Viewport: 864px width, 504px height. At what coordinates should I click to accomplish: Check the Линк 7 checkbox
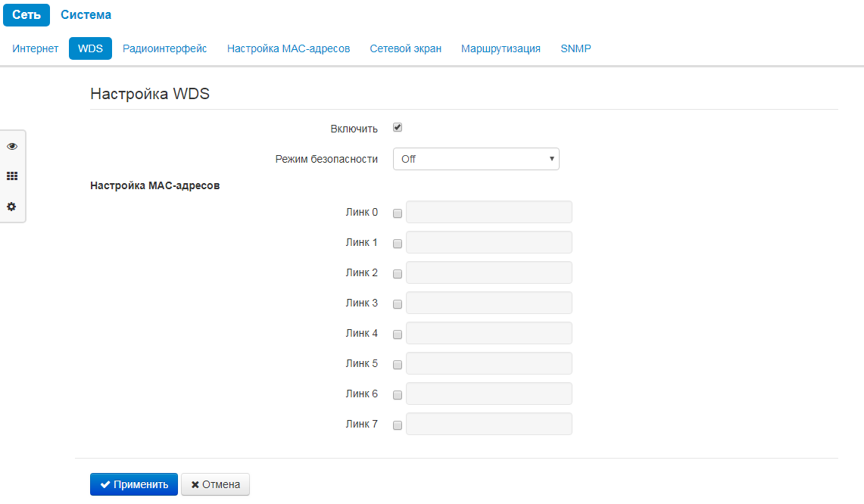click(x=398, y=425)
